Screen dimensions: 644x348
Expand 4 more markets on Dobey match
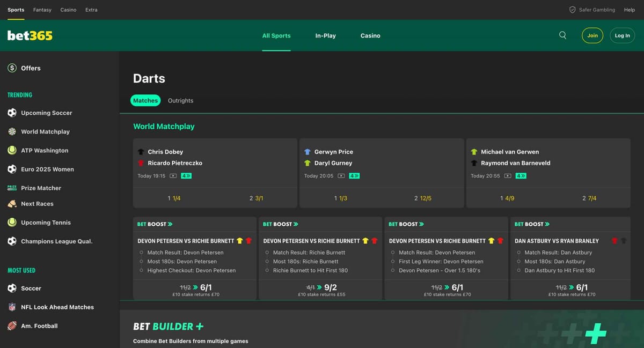coord(186,176)
